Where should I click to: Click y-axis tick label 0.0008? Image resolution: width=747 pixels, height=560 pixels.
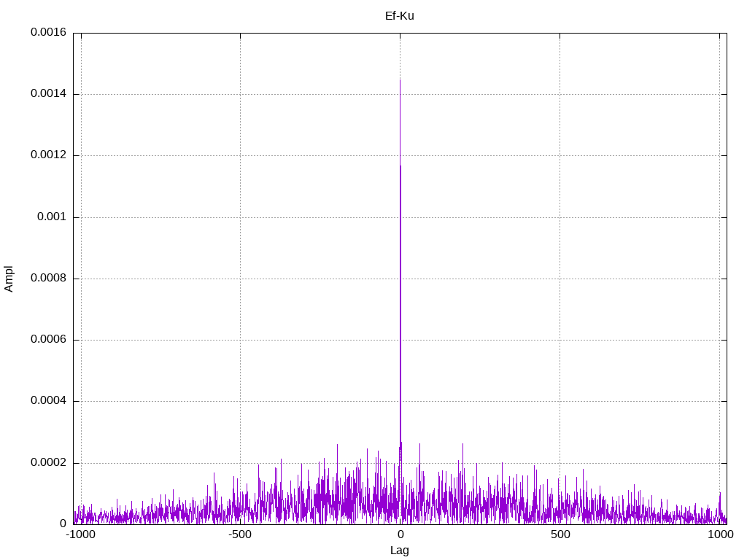(48, 278)
